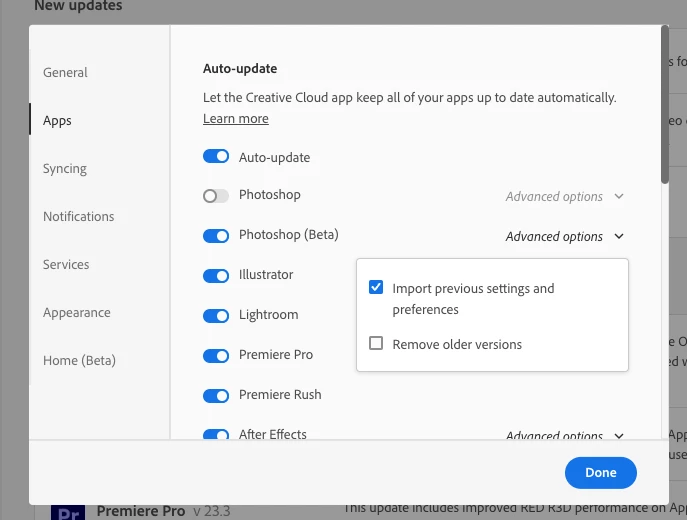This screenshot has height=520, width=687.
Task: Uncheck Import previous settings and preferences
Action: point(376,287)
